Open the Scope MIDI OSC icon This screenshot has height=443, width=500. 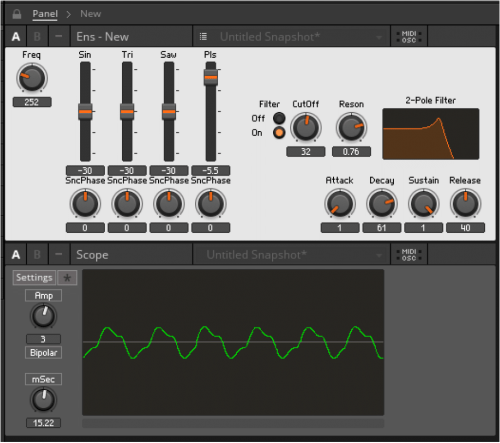click(x=409, y=255)
